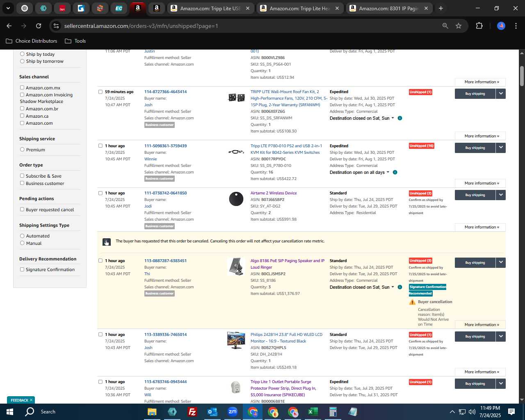Open Airtame 2 Wireless Device product link
Viewport: 525px width, 420px height.
click(x=274, y=193)
